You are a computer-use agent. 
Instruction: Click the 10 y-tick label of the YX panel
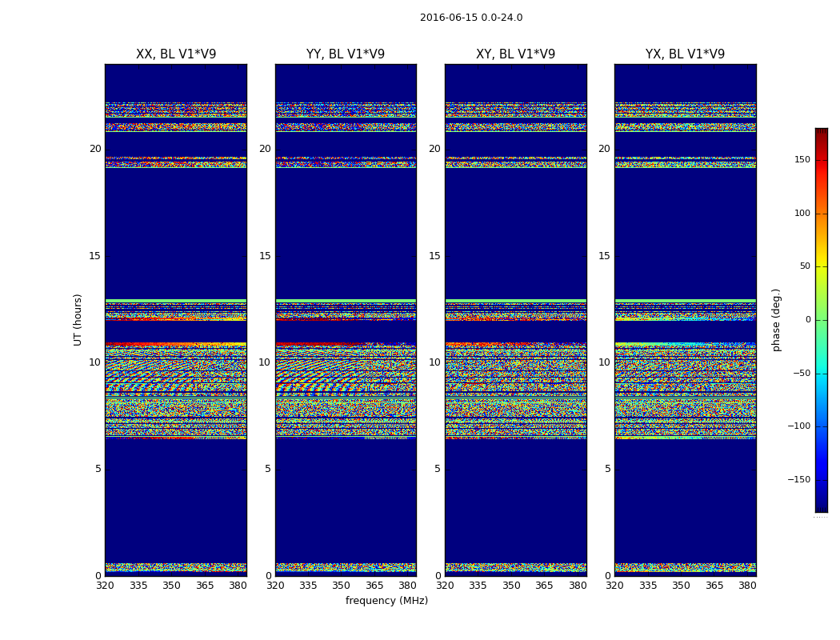[604, 362]
